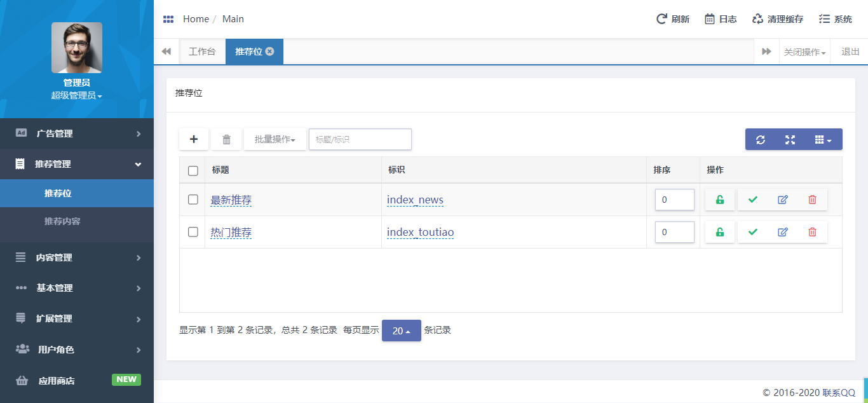The height and width of the screenshot is (403, 868).
Task: Tick the select-all checkbox in table header
Action: [193, 170]
